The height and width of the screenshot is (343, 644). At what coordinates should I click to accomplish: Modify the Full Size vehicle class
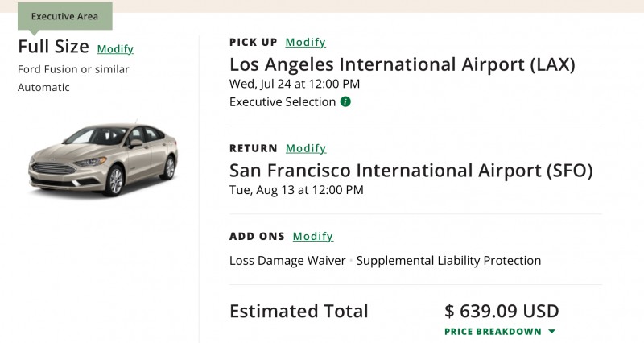(115, 49)
